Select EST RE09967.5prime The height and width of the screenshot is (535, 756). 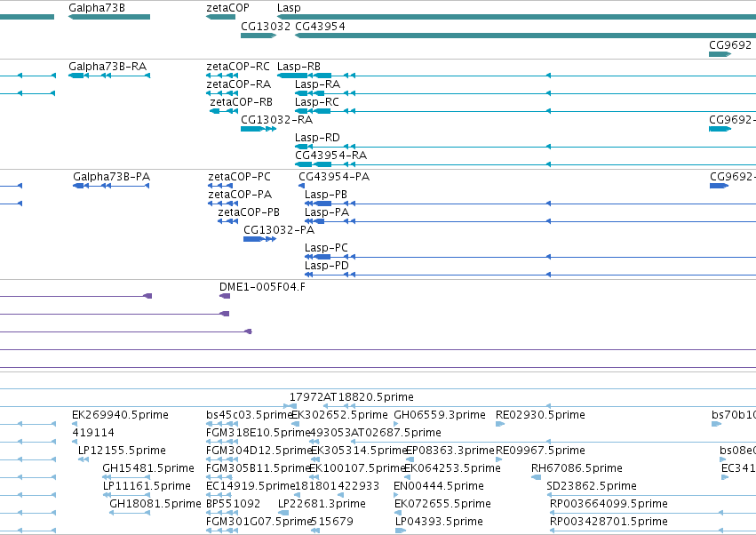540,451
